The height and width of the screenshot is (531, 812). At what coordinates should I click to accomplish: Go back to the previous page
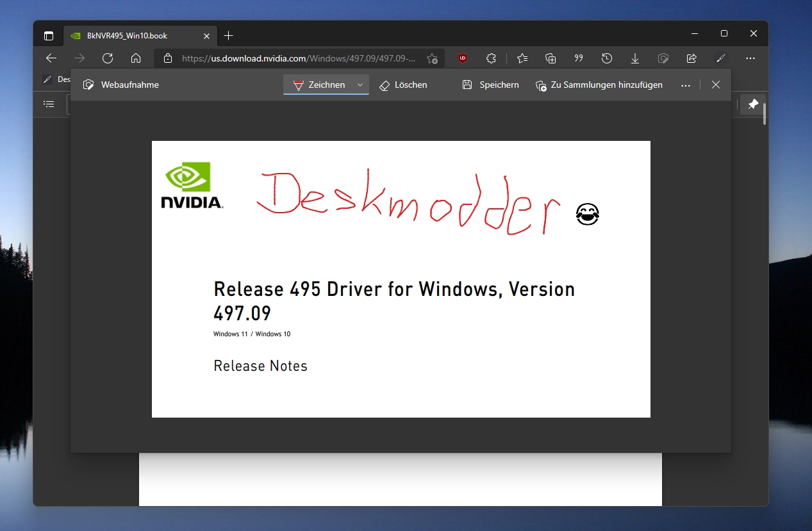click(51, 58)
